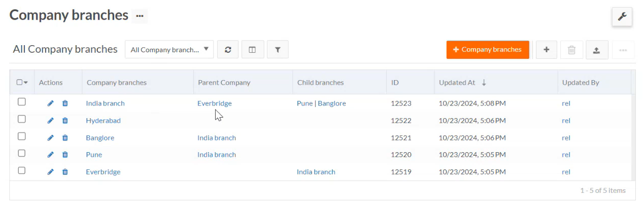Click the wrench settings icon
Screen dimensions: 644x210
(x=622, y=17)
